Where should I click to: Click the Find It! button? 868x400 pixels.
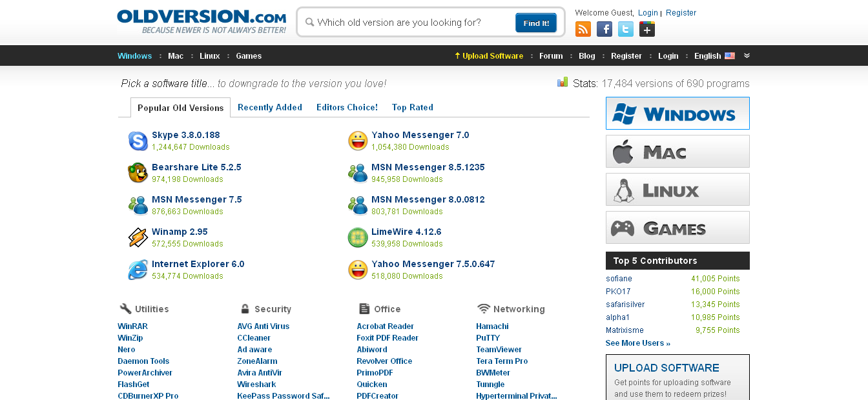pos(536,23)
